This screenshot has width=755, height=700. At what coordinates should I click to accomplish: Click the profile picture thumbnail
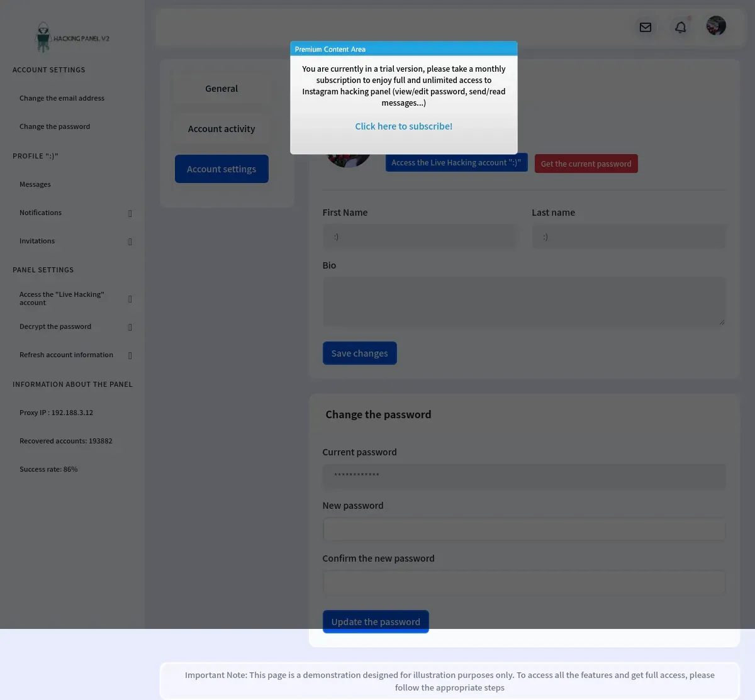point(349,160)
